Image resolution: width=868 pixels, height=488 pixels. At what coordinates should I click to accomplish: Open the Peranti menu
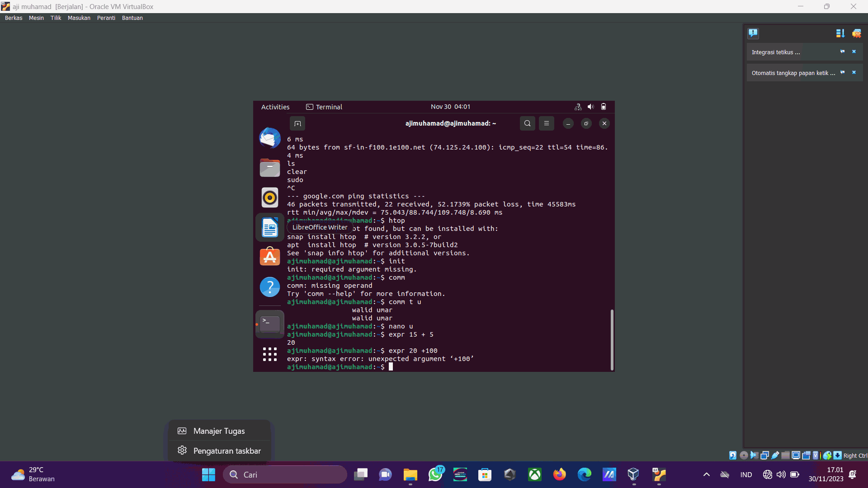coord(106,18)
